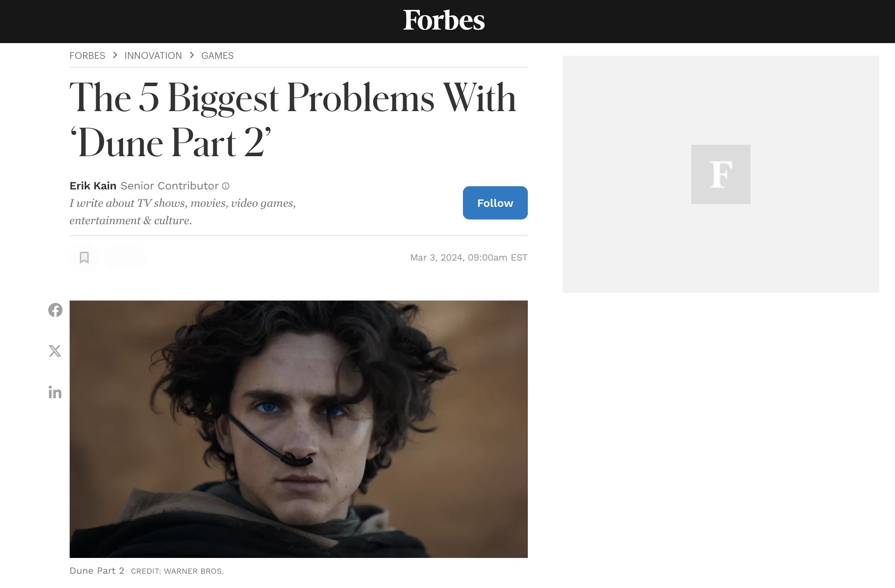Screen dimensions: 895x588
Task: Click info icon beside Senior Contributor
Action: click(x=226, y=186)
